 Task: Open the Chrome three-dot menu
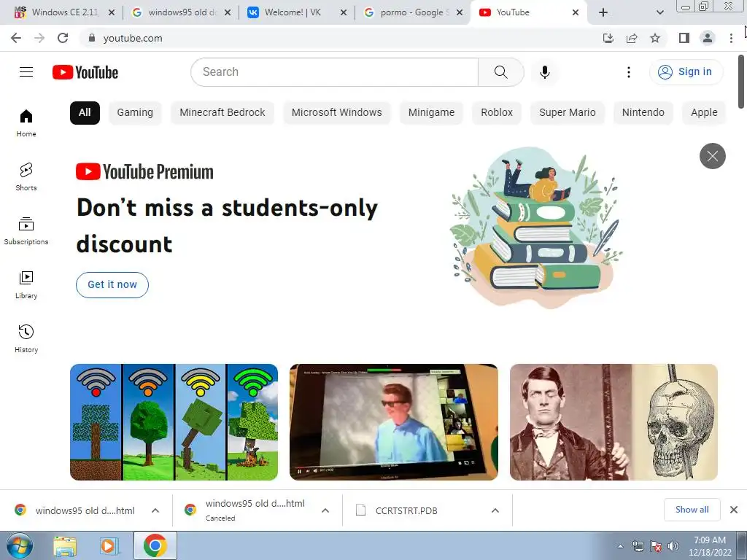(x=731, y=38)
